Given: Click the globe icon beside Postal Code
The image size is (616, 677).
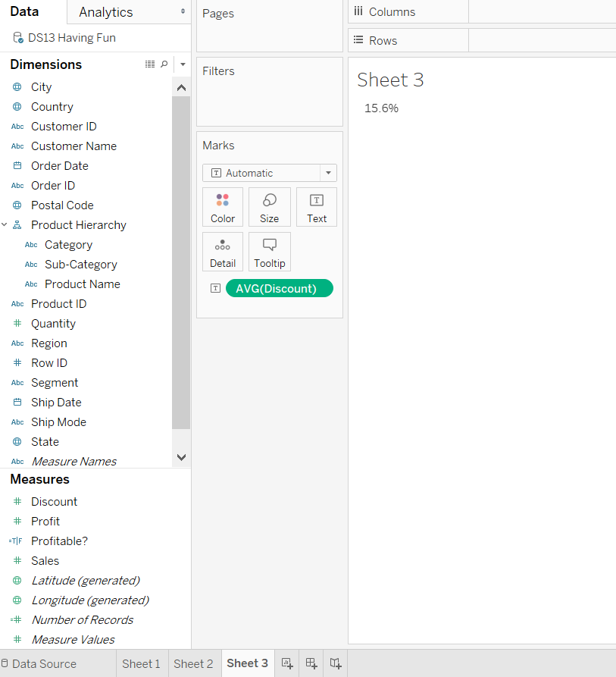Looking at the screenshot, I should tap(17, 205).
